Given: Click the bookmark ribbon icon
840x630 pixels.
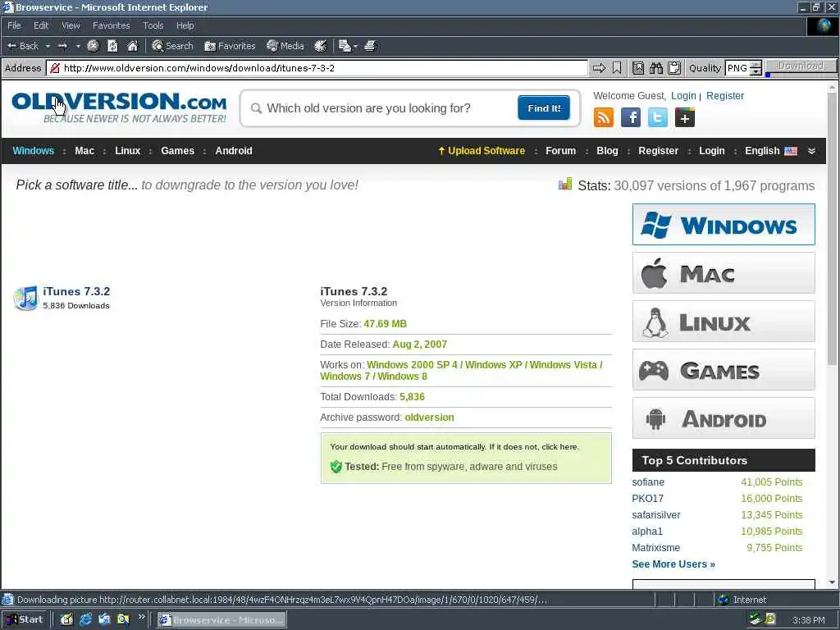Looking at the screenshot, I should [617, 68].
